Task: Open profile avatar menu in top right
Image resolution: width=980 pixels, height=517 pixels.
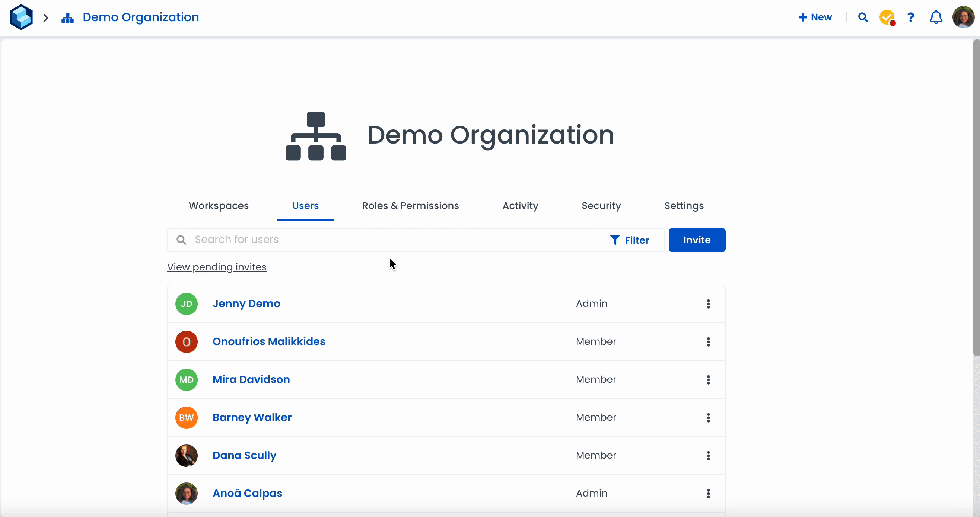Action: (963, 17)
